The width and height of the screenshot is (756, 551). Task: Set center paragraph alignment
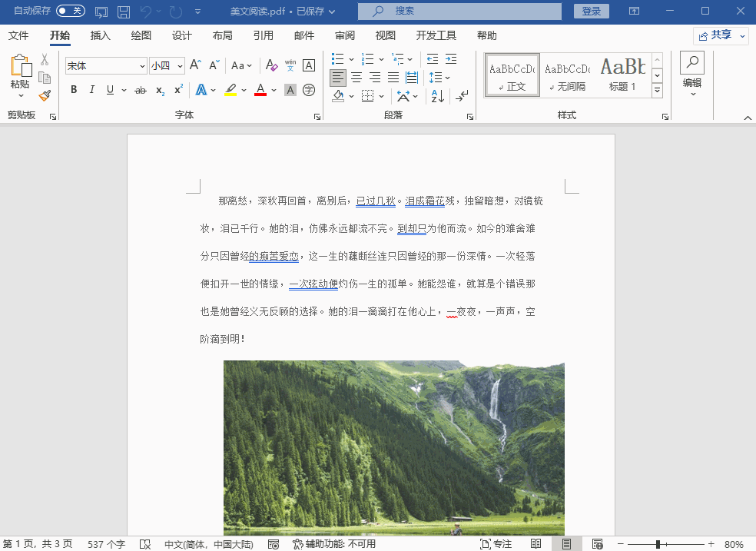[x=356, y=77]
